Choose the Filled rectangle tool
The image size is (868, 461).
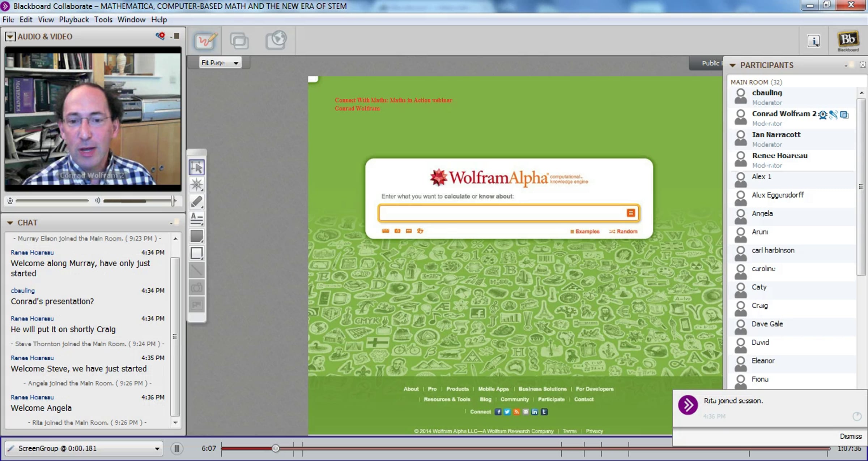pos(197,236)
